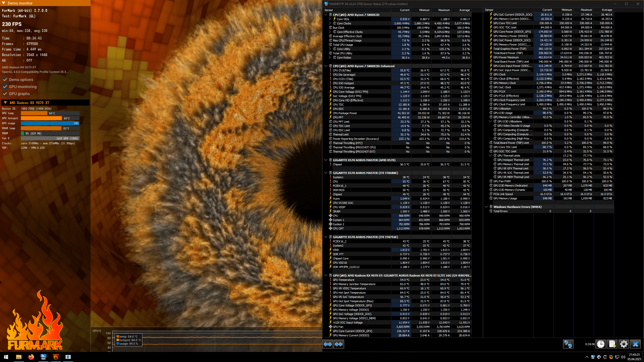Select the Thermal Throttling (HTC) row

coord(397,143)
